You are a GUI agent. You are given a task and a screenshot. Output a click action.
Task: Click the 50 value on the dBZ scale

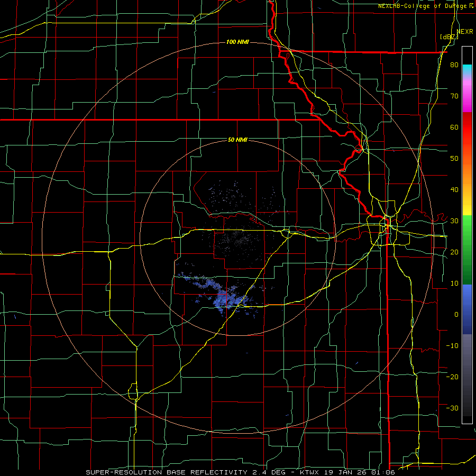454,159
